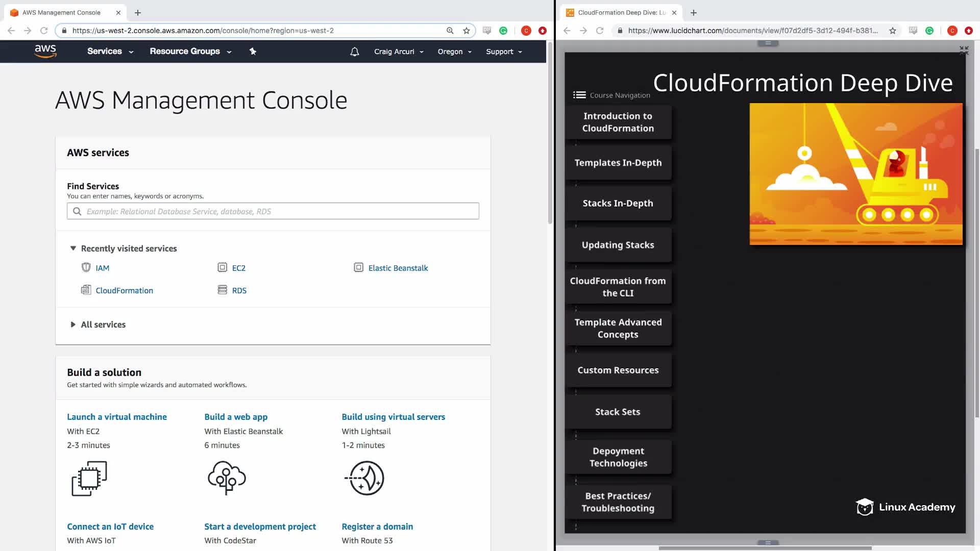Viewport: 980px width, 551px height.
Task: Open the Custom Resources course section
Action: (x=618, y=370)
